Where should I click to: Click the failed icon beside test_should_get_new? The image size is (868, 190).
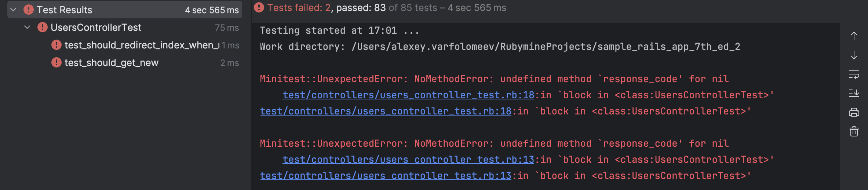tap(56, 63)
